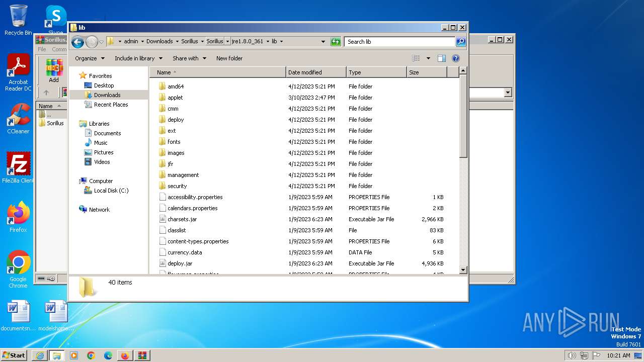Click the Search lib input field
The image size is (644, 362).
click(400, 42)
